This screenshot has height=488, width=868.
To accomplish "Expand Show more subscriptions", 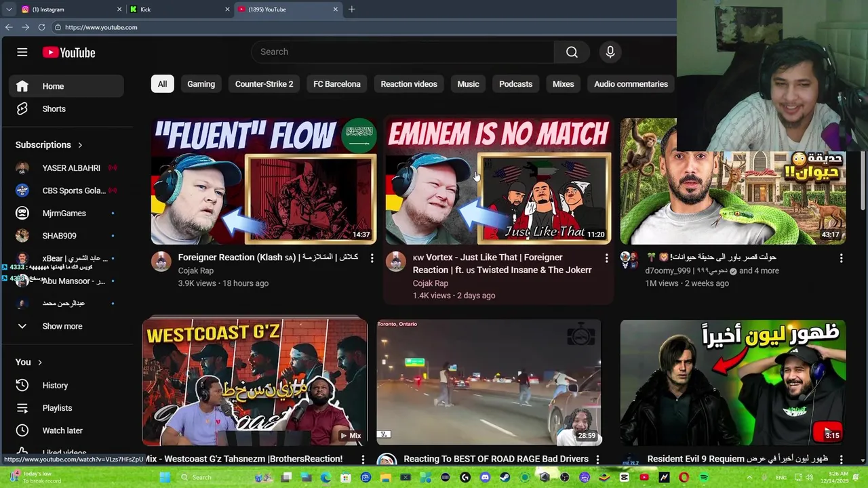I will pyautogui.click(x=66, y=326).
